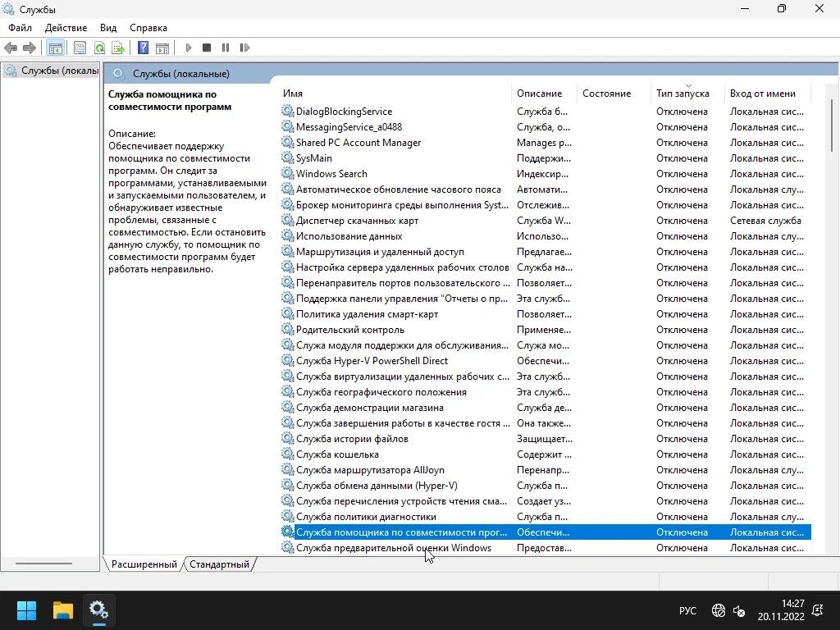Click the Stop Service square icon
Screen dimensions: 840x630
207,48
